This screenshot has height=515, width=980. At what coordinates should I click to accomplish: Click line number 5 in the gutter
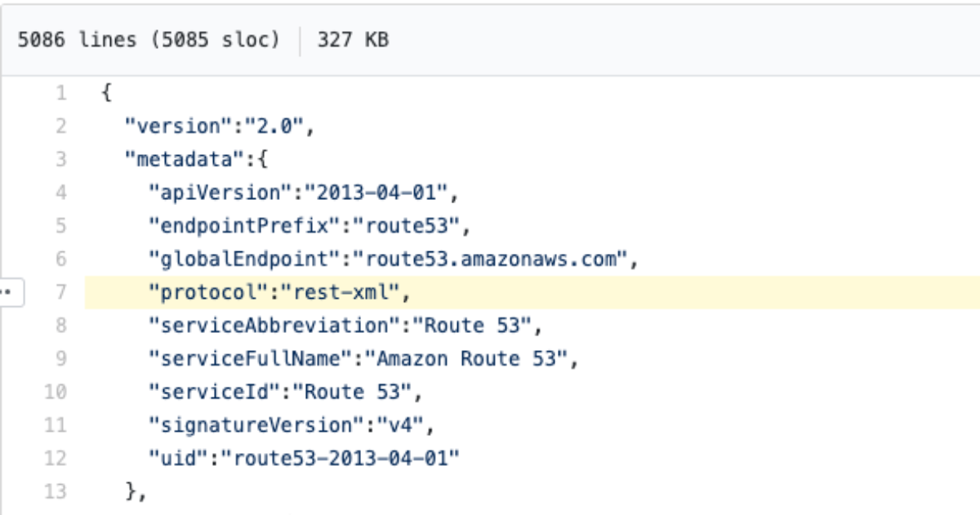pos(61,226)
